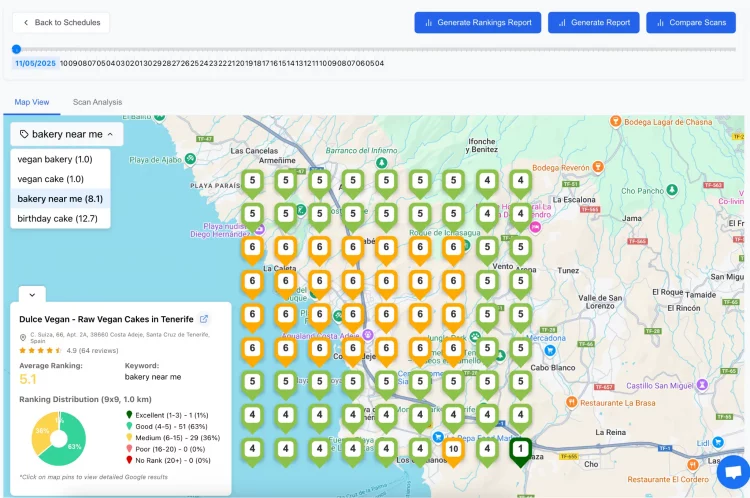Switch to the Map View tab
This screenshot has height=498, width=750.
[x=32, y=102]
